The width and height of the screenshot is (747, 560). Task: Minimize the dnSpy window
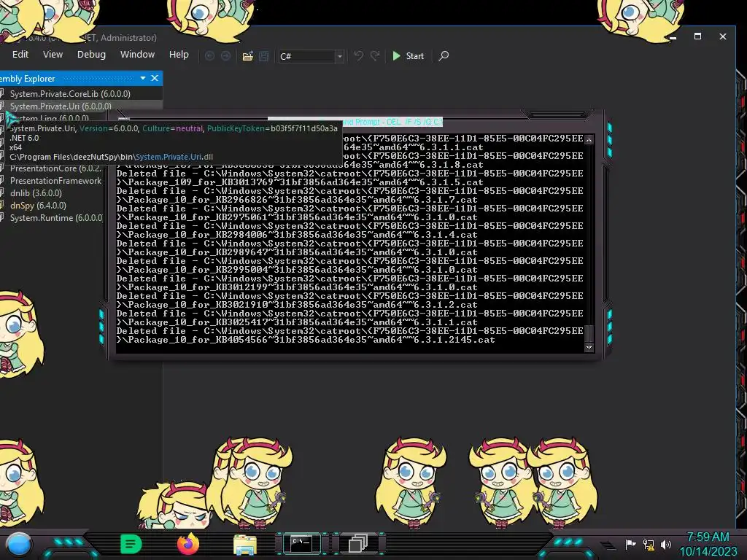673,37
